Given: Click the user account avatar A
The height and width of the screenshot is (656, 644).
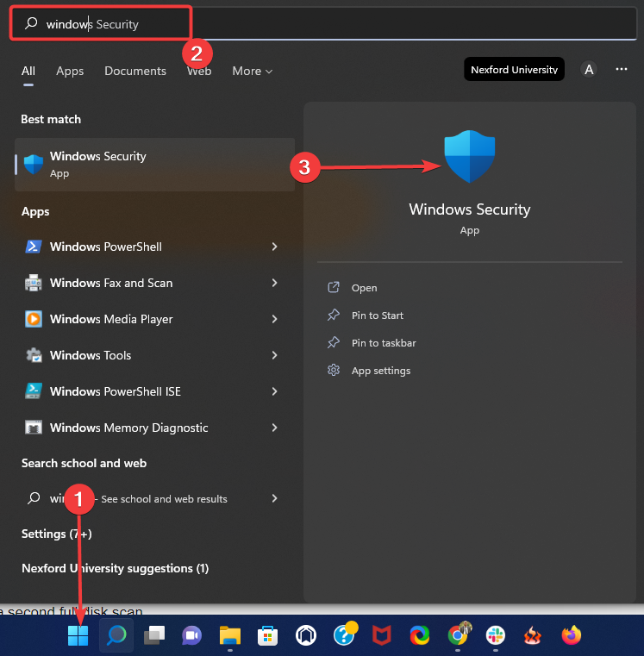Looking at the screenshot, I should pyautogui.click(x=589, y=70).
